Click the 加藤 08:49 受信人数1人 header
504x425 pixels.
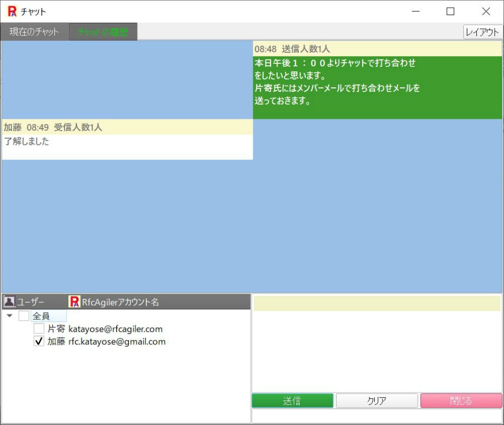[127, 127]
